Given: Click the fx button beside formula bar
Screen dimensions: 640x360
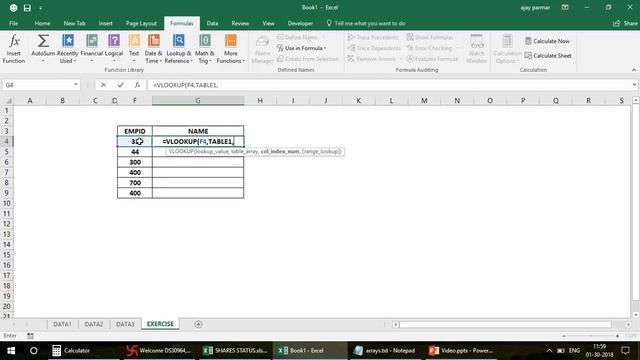Looking at the screenshot, I should click(x=137, y=85).
